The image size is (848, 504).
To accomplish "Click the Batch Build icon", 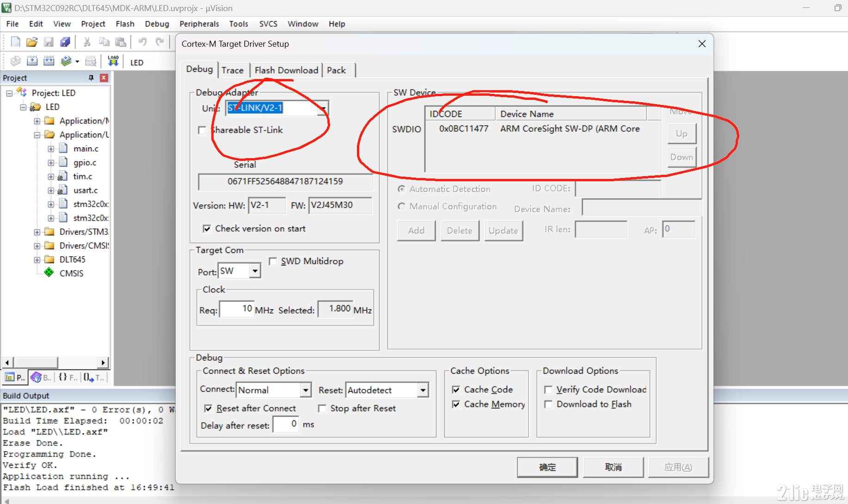I will (x=66, y=61).
